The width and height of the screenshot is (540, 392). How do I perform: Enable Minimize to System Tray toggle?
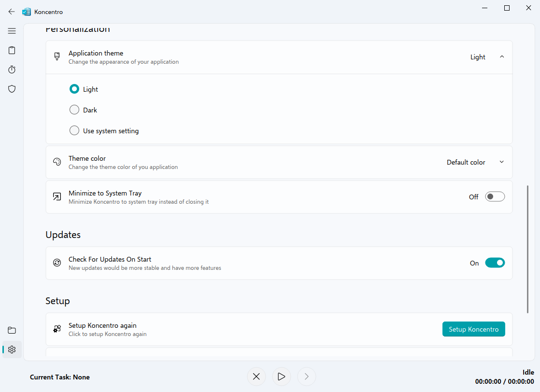(x=495, y=196)
